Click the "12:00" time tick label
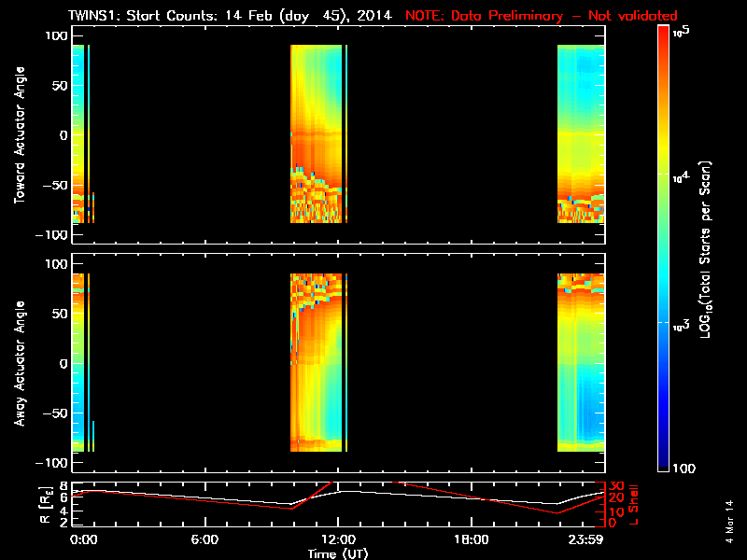The width and height of the screenshot is (747, 560). [x=338, y=539]
